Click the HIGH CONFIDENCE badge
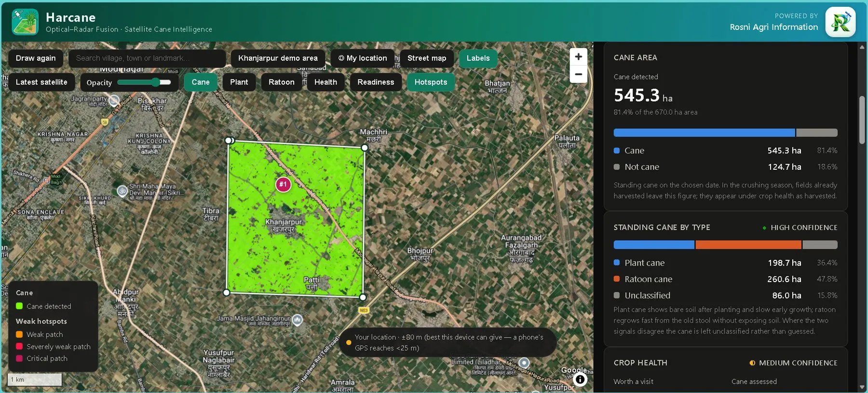 [800, 228]
